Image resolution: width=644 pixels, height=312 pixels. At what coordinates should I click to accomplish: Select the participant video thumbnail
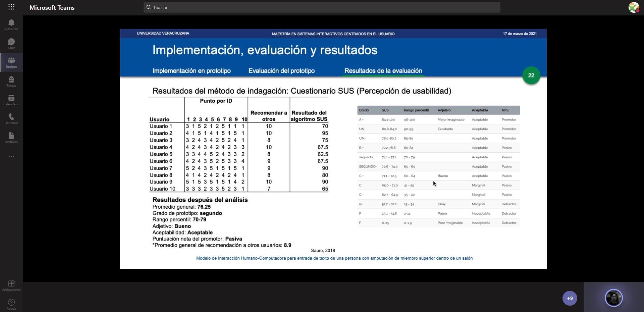613,298
